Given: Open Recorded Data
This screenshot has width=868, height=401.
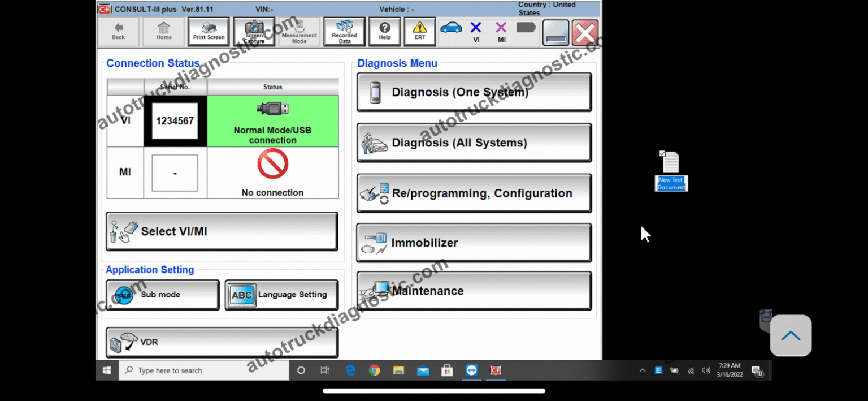Looking at the screenshot, I should click(344, 32).
